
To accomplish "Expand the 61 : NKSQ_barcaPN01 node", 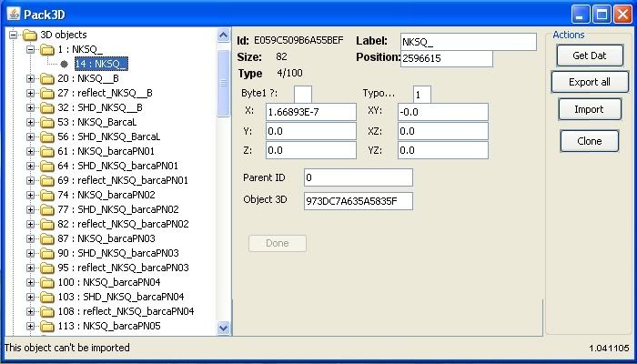I will (x=30, y=152).
